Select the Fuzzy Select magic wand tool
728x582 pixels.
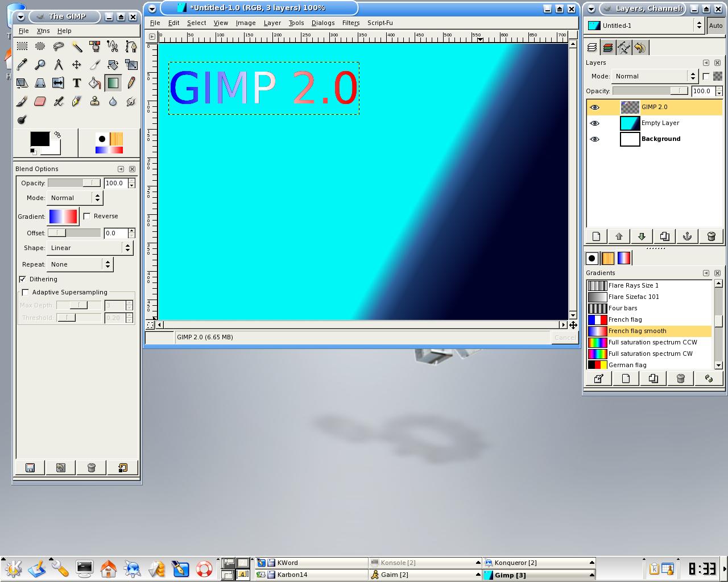coord(77,46)
